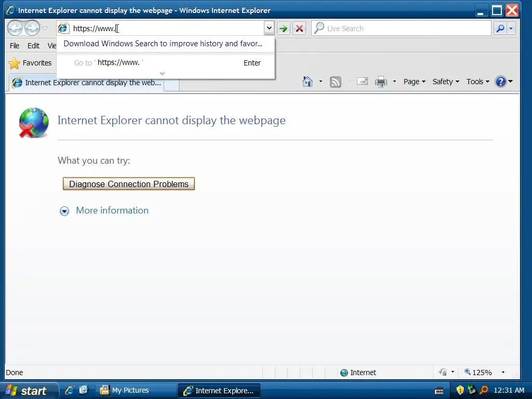Open the Home button dropdown arrow
This screenshot has height=399, width=532.
320,82
